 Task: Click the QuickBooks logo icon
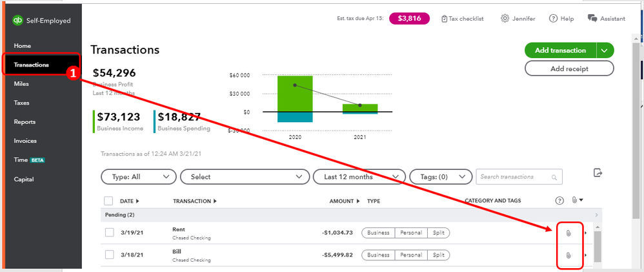coord(17,21)
